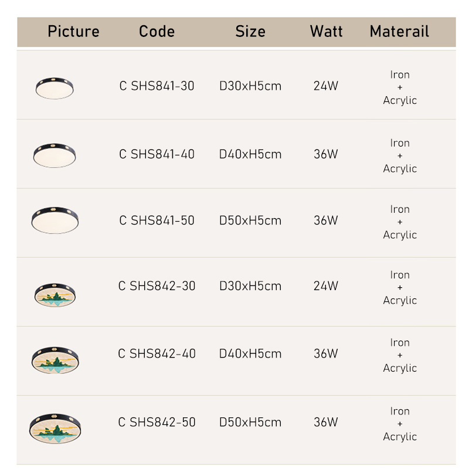469x476 pixels.
Task: Click the Code column header
Action: coord(157,31)
